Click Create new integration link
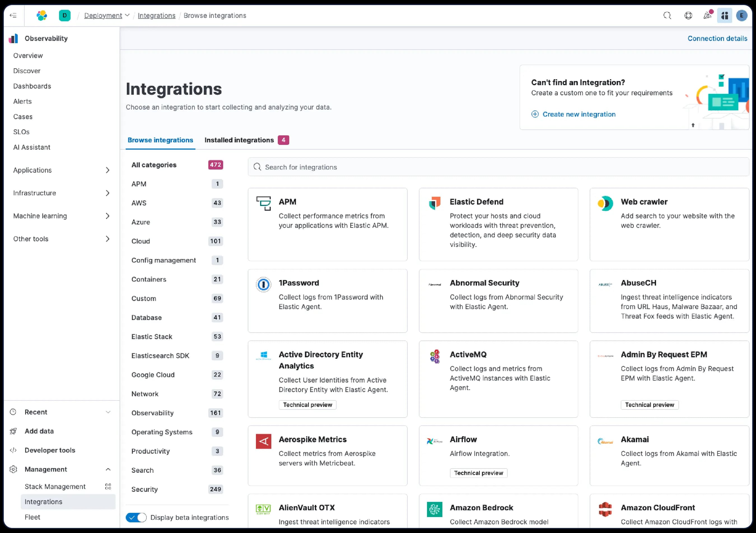 (573, 114)
